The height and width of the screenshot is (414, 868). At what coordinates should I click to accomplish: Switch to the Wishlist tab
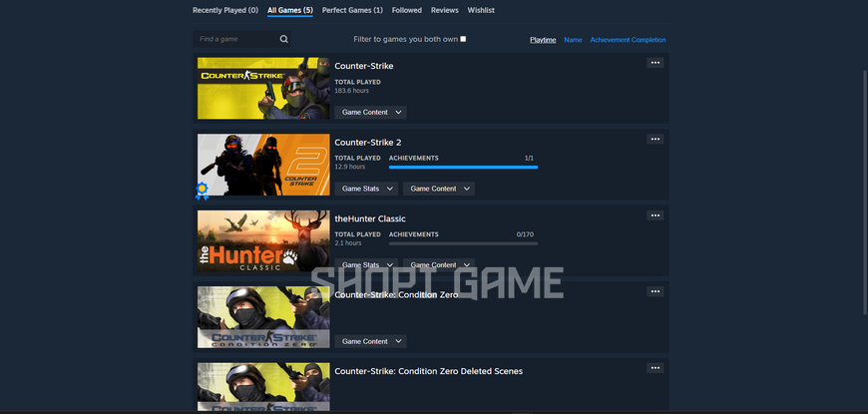(481, 10)
